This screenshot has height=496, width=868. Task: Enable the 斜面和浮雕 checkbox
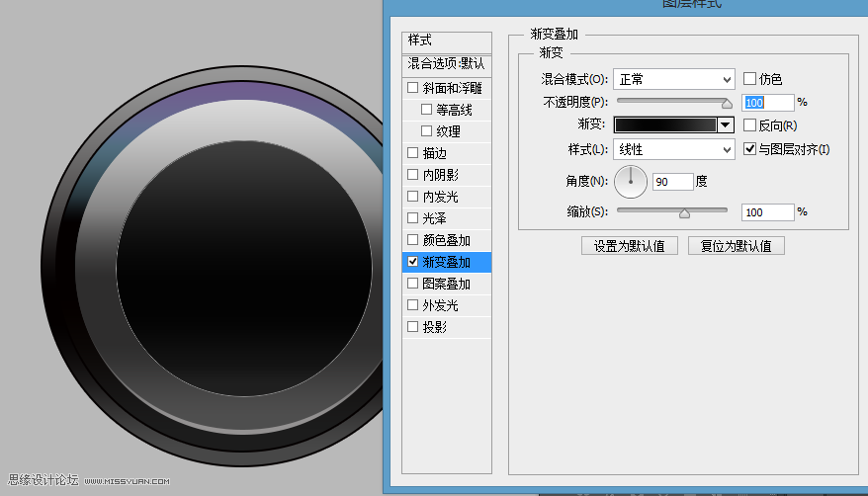coord(412,87)
